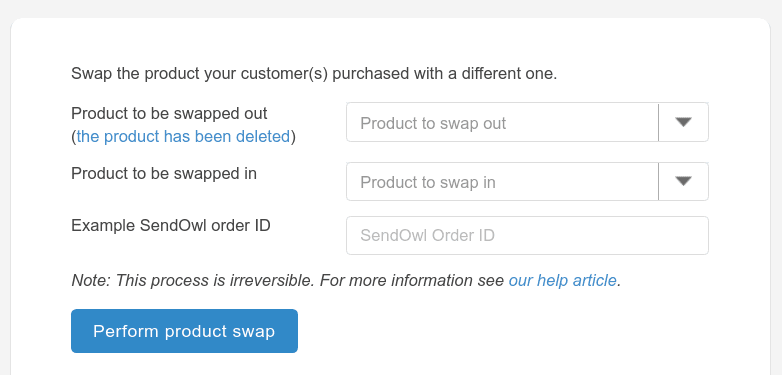Screen dimensions: 782x375
Task: Click the divider beside the swap out arrow
Action: 658,122
